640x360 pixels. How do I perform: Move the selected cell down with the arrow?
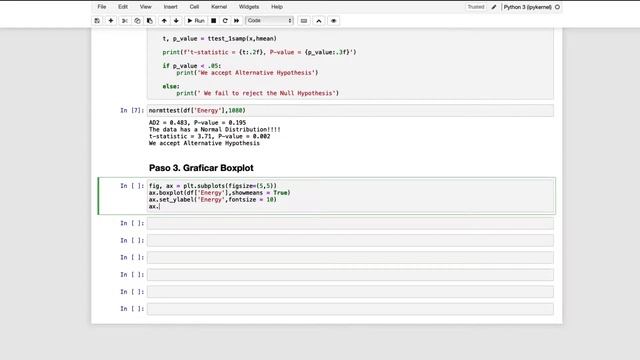[176, 21]
